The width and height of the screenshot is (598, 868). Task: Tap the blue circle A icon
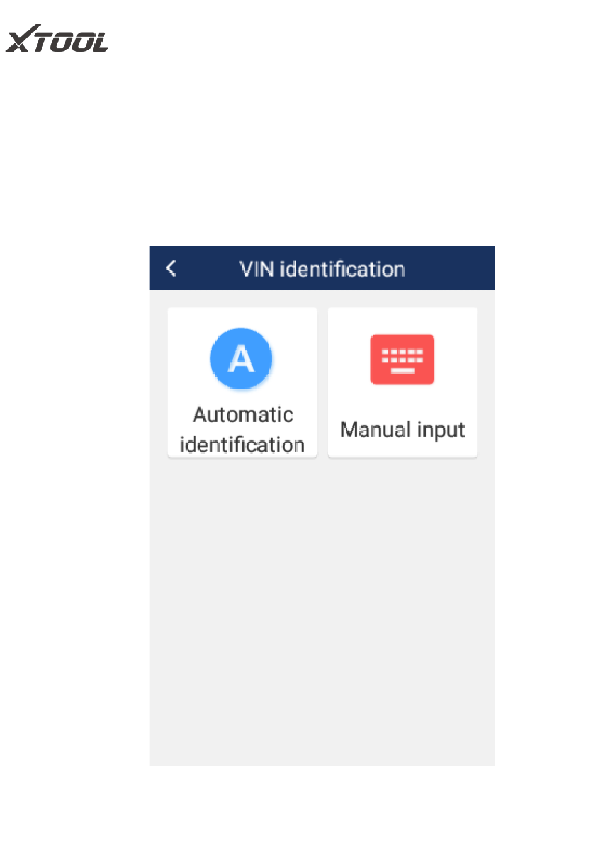tap(241, 358)
